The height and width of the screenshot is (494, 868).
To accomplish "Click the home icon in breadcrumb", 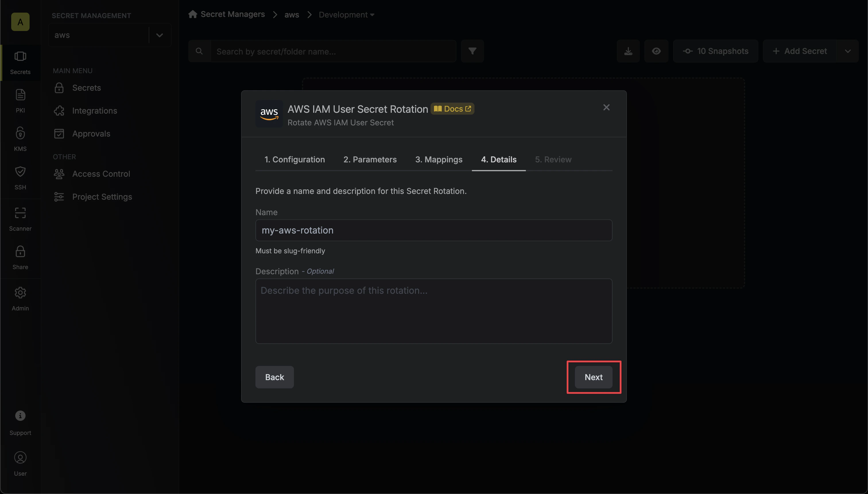I will [193, 14].
